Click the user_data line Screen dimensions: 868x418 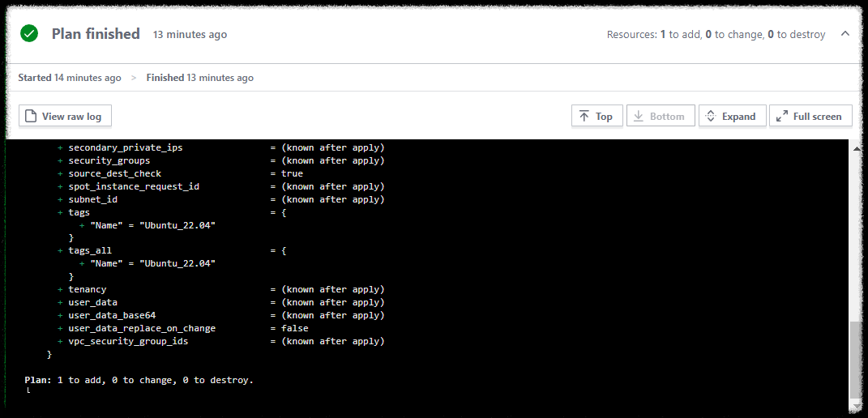pyautogui.click(x=221, y=302)
